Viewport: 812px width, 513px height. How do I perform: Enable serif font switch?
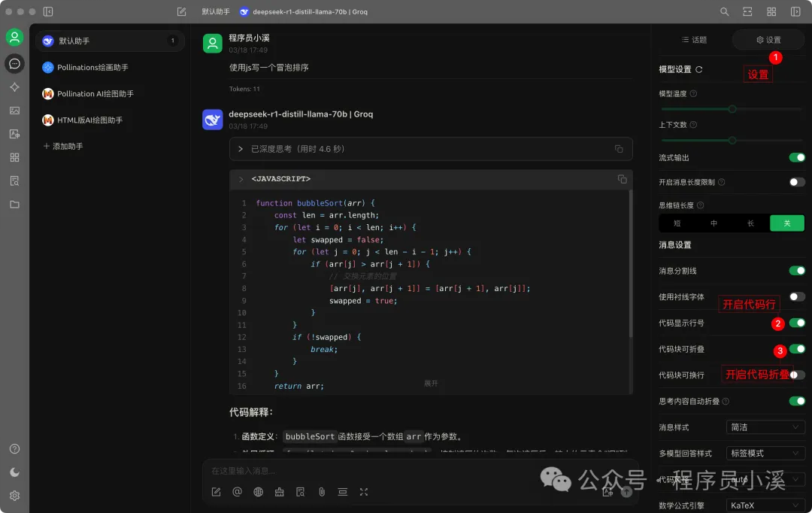click(x=797, y=296)
